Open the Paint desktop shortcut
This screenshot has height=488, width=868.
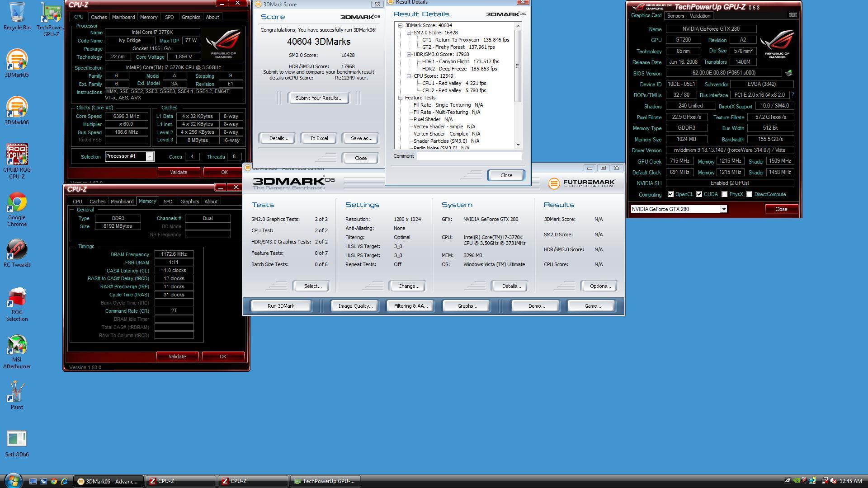click(17, 395)
